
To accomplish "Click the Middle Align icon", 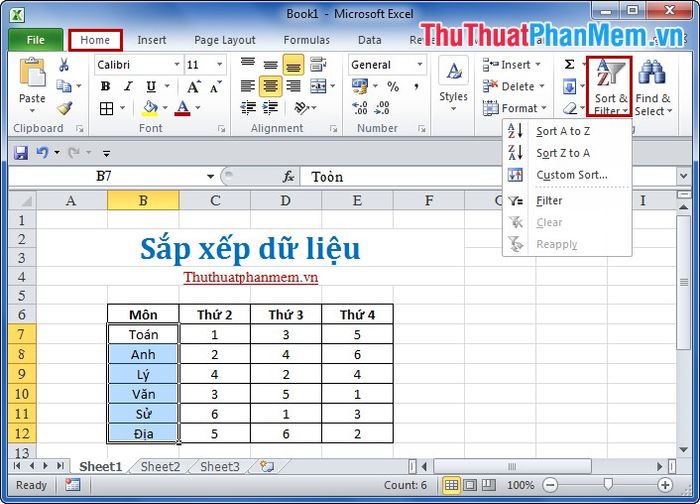I will click(x=271, y=64).
